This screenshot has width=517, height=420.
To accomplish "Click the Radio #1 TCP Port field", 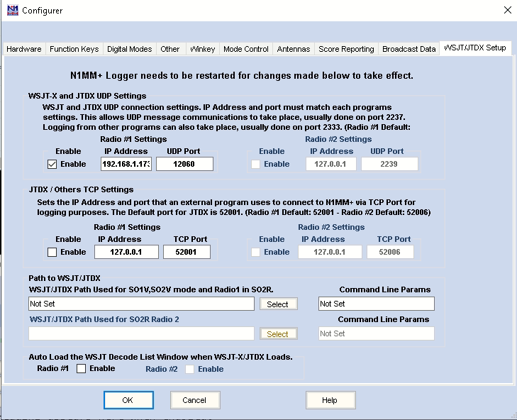I will [187, 252].
